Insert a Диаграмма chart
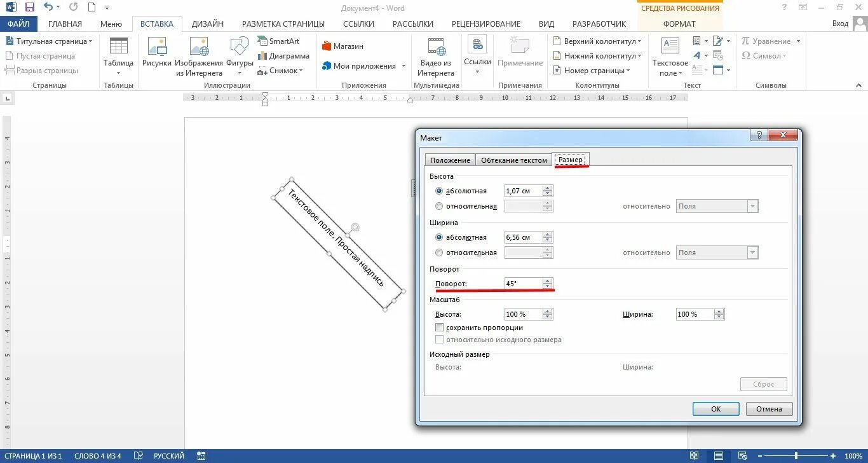 [x=283, y=55]
